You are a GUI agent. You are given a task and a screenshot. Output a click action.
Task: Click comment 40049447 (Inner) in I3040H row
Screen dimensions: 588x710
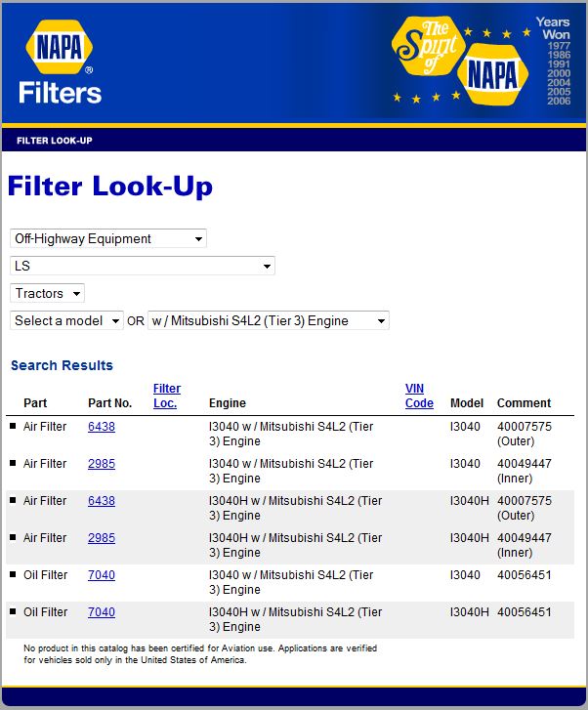click(525, 545)
